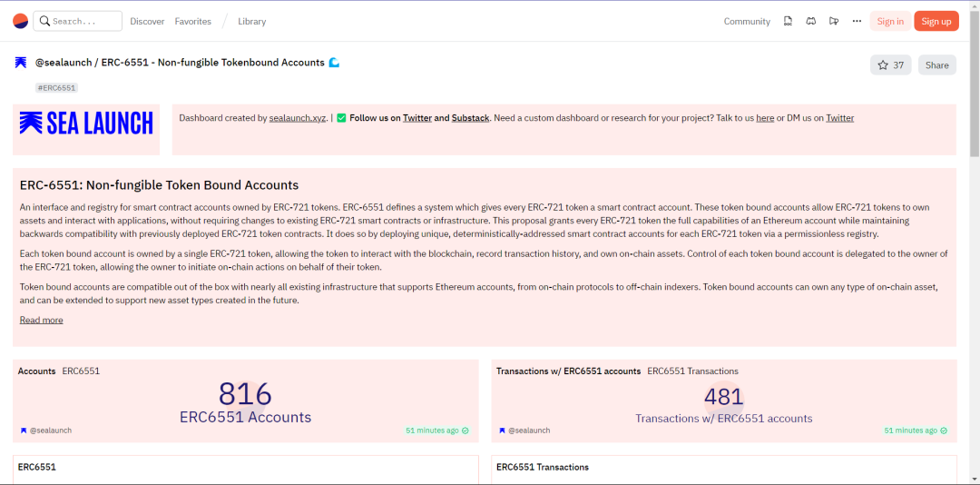Go to the Library section

point(252,21)
